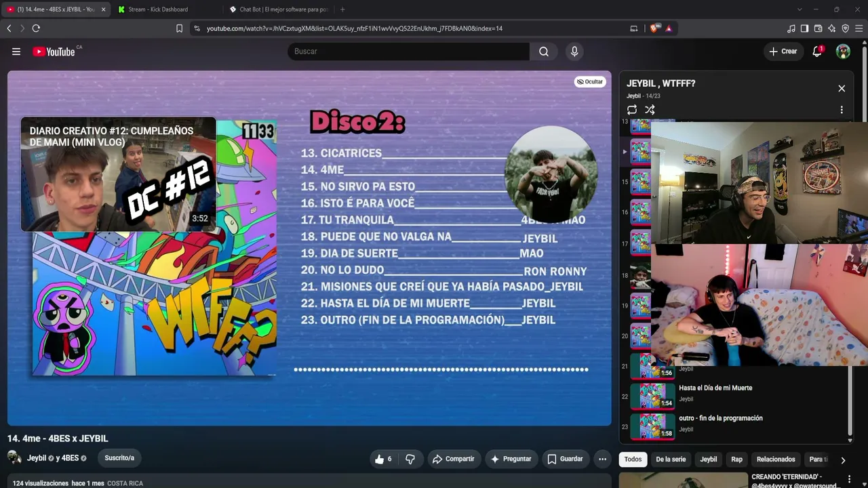The height and width of the screenshot is (488, 868).
Task: Toggle the Suscrito/a subscription button
Action: coord(119,458)
